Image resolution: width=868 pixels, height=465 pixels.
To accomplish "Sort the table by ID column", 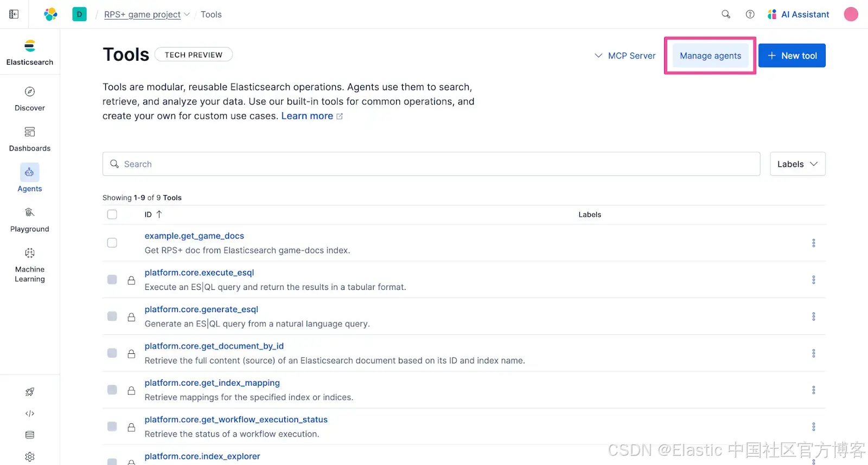I will (x=153, y=215).
